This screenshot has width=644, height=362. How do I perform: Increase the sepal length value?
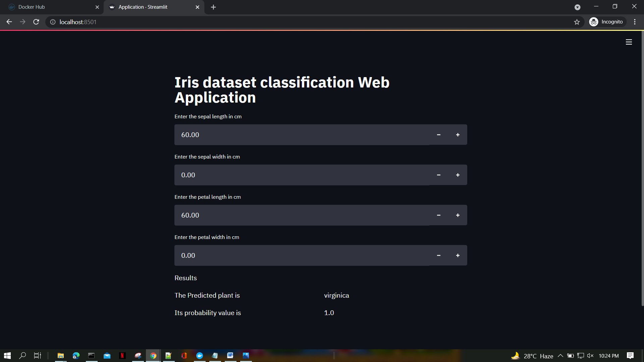point(458,135)
